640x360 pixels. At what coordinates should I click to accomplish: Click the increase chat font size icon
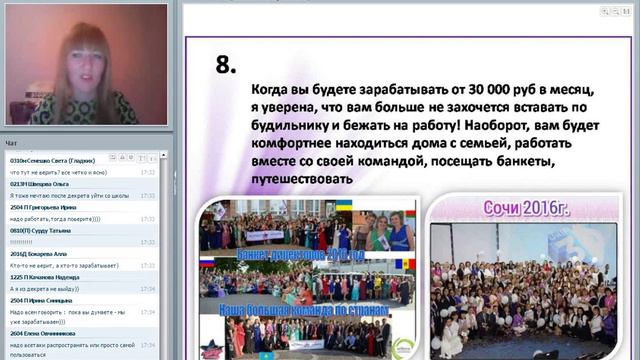141,158
